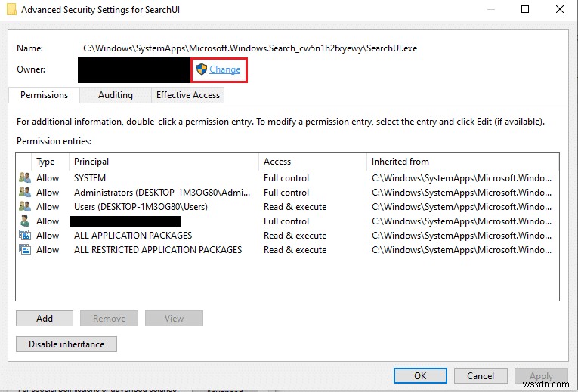
Task: Confirm with the OK button
Action: pyautogui.click(x=420, y=376)
